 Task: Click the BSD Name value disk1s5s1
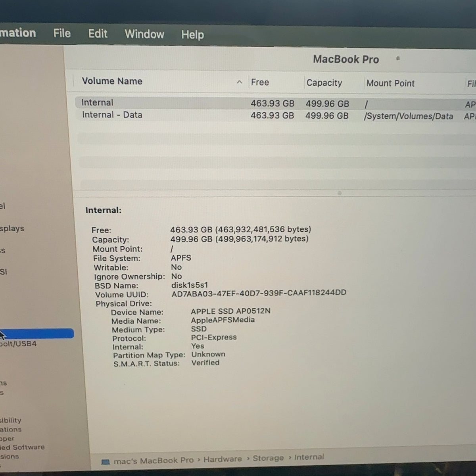(190, 285)
